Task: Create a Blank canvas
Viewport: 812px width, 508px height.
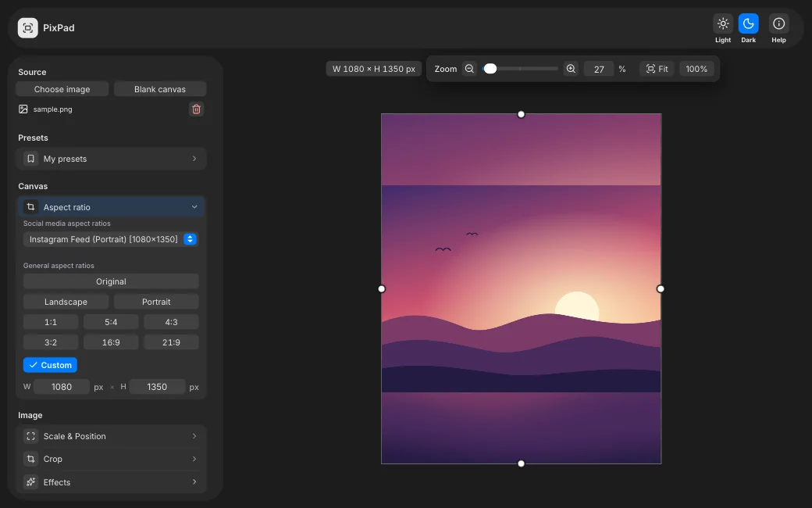Action: point(160,89)
